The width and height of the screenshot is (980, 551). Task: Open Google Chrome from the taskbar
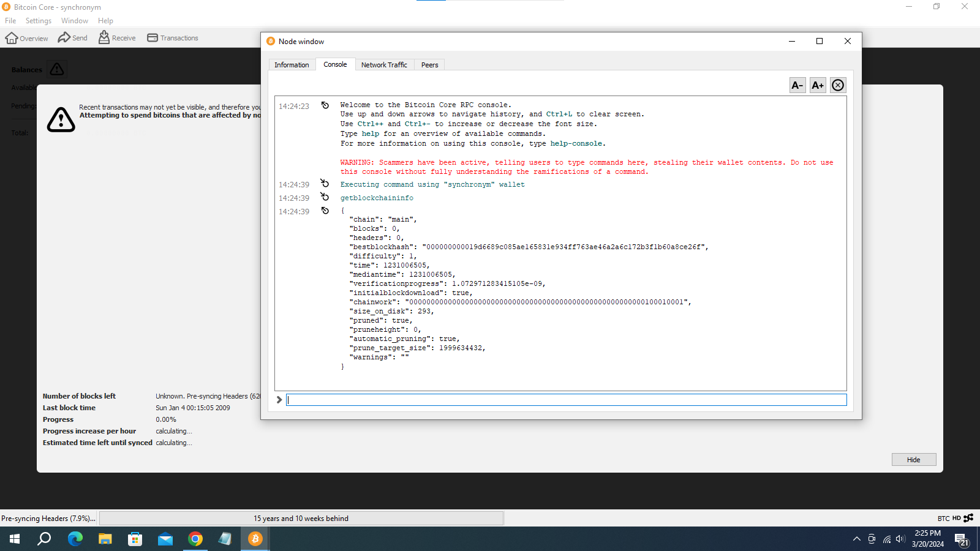pos(195,539)
